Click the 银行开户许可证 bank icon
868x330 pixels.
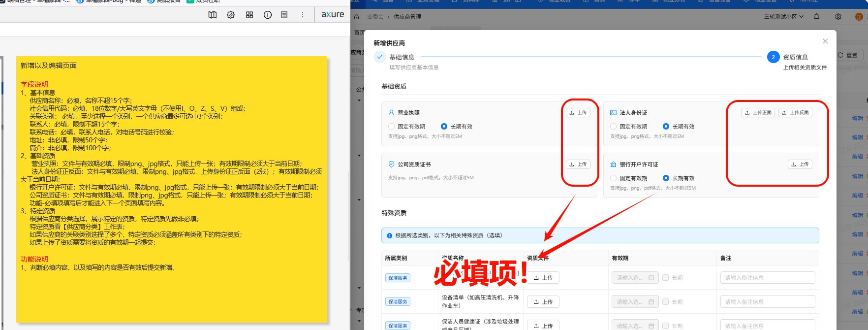(613, 164)
